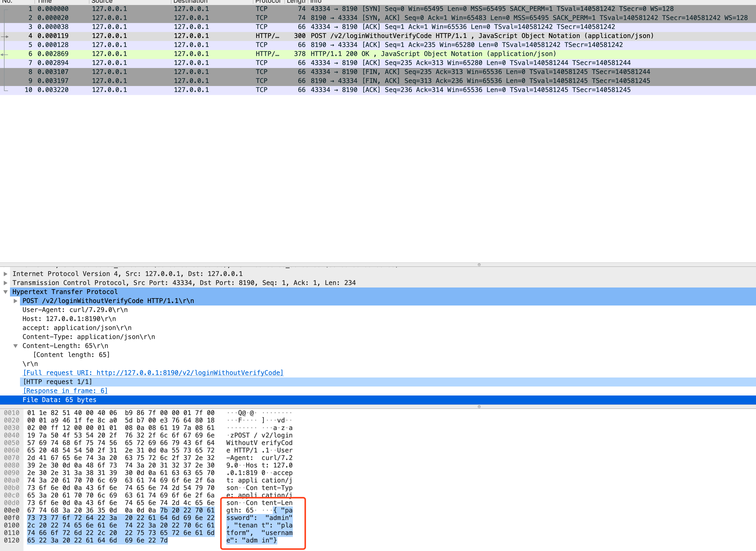Image resolution: width=756 pixels, height=551 pixels.
Task: Click divider handle between packet list and details
Action: coord(479,265)
